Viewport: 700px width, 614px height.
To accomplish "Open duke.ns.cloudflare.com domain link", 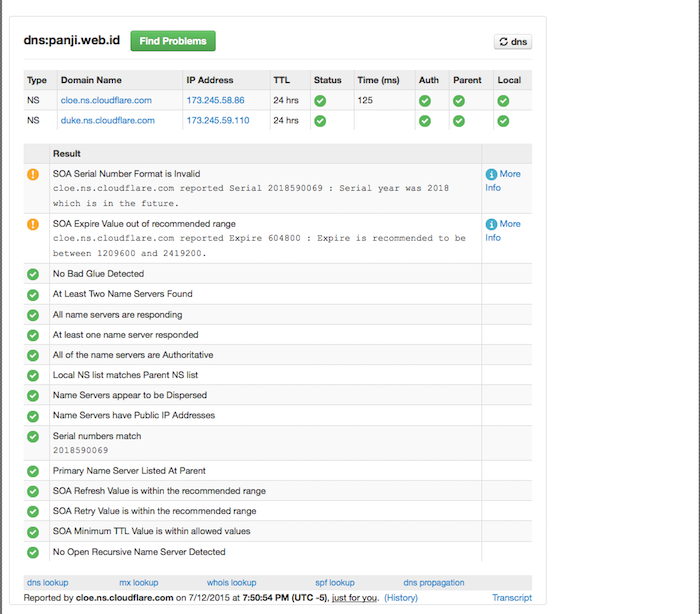I will pyautogui.click(x=108, y=121).
